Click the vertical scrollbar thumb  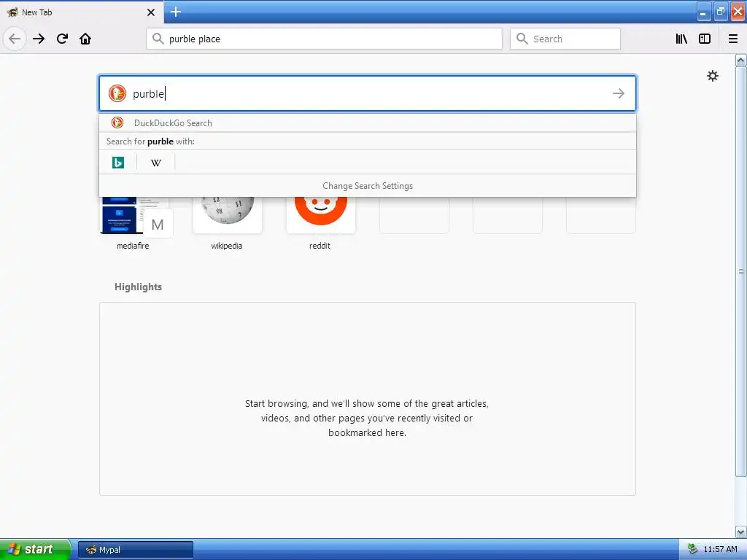[740, 271]
